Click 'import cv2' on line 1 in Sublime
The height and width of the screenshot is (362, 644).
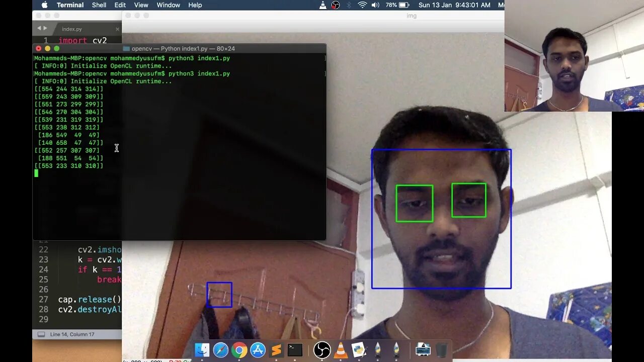point(83,41)
